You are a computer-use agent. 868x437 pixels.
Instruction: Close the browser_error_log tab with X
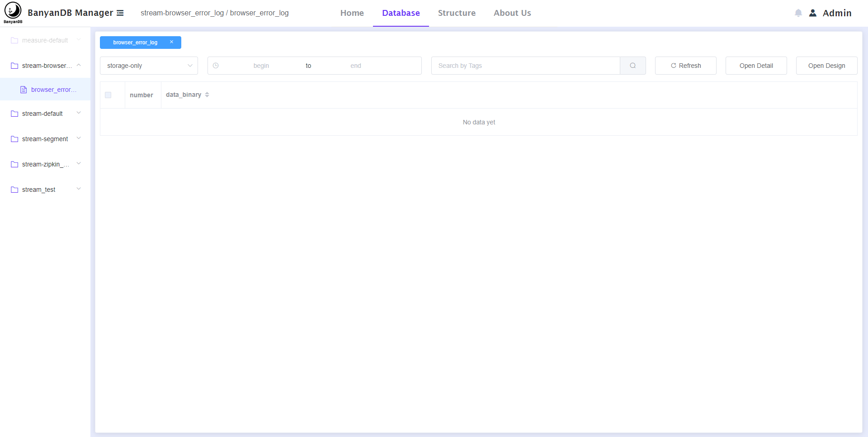click(x=172, y=42)
